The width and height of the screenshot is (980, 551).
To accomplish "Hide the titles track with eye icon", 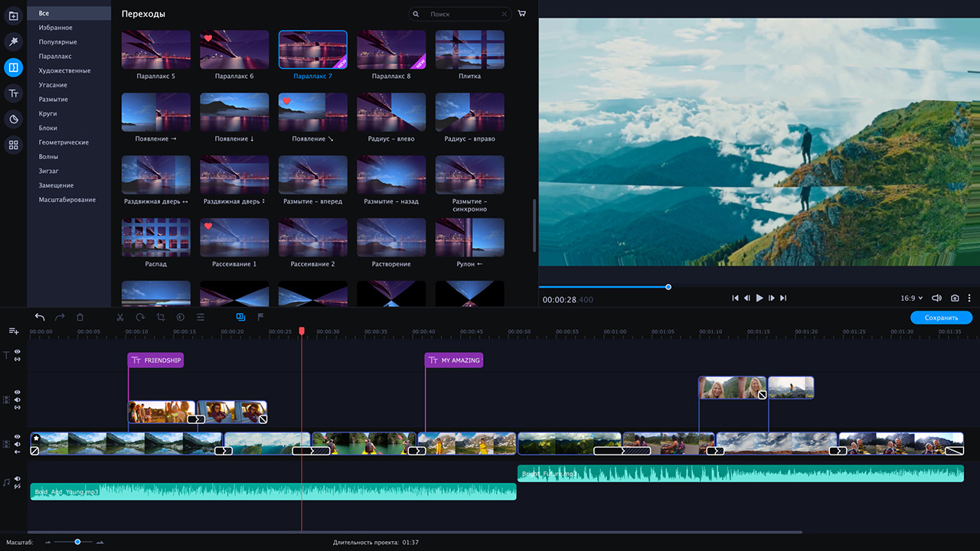I will (x=17, y=352).
